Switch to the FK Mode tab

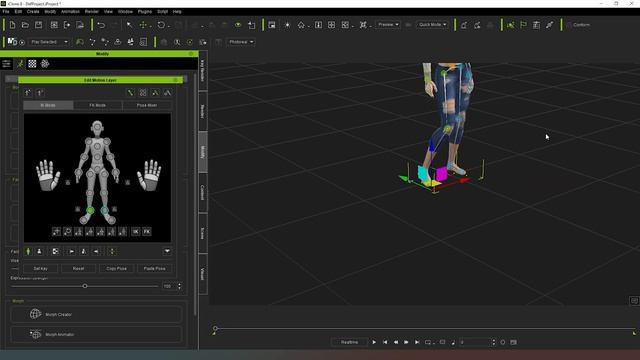click(x=98, y=105)
